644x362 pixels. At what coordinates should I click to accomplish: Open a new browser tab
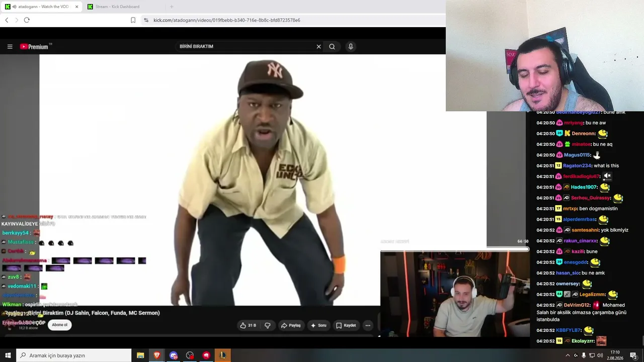[x=172, y=7]
